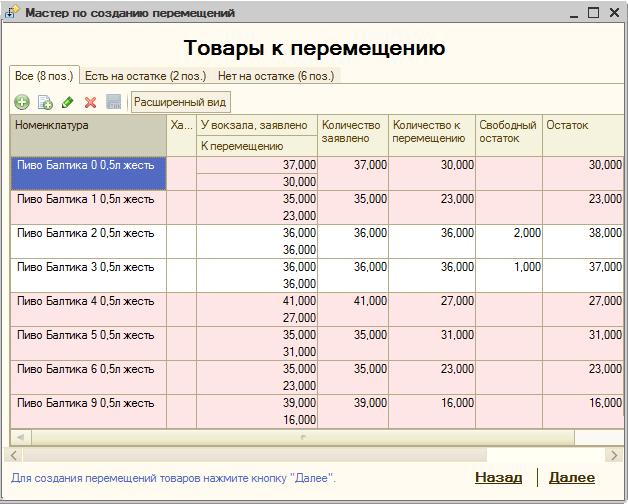Image resolution: width=628 pixels, height=504 pixels.
Task: Open the Все (8 поз.) tab
Action: (x=44, y=76)
